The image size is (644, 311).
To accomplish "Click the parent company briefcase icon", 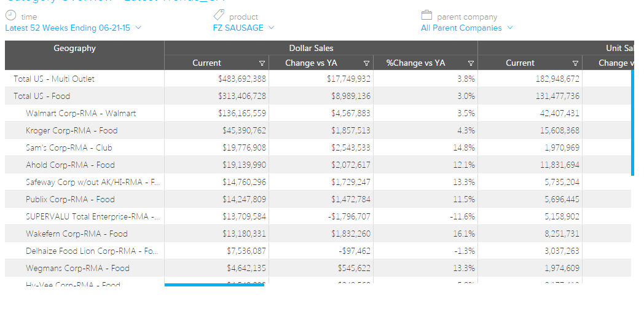I will 426,16.
